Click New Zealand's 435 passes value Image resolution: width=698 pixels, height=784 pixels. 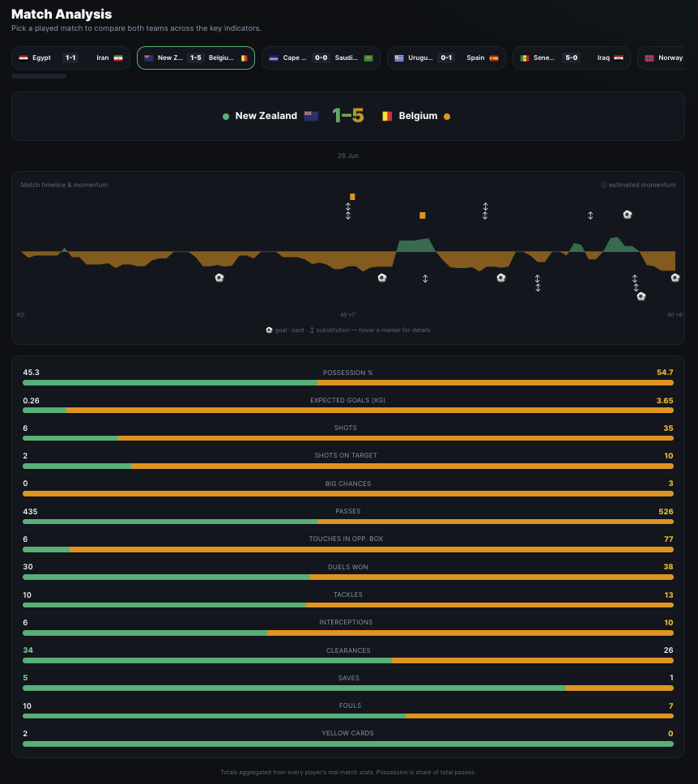[30, 512]
